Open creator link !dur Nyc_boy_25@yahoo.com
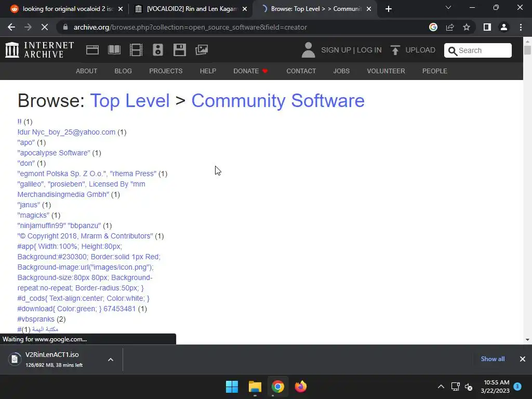Screen dimensions: 532x399 pyautogui.click(x=66, y=132)
